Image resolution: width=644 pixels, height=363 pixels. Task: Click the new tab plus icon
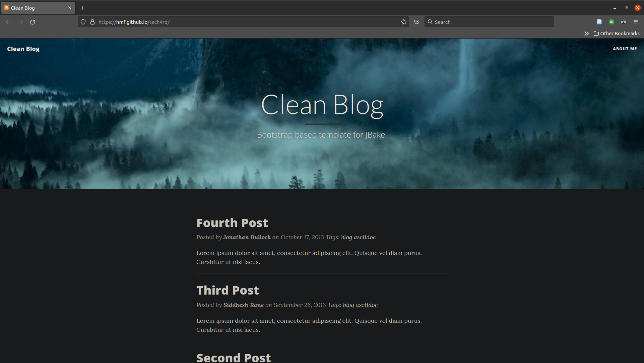click(x=82, y=8)
